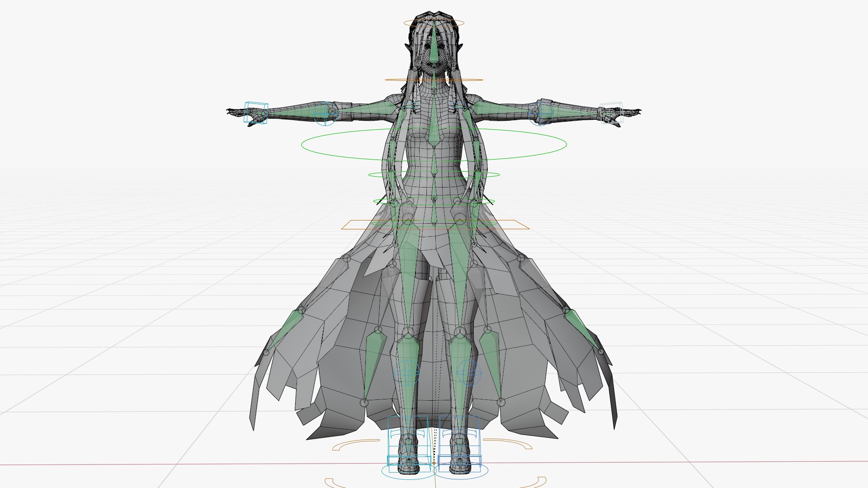Viewport: 868px width, 488px height.
Task: Select the blue box control around the screen-right foot
Action: tap(459, 443)
